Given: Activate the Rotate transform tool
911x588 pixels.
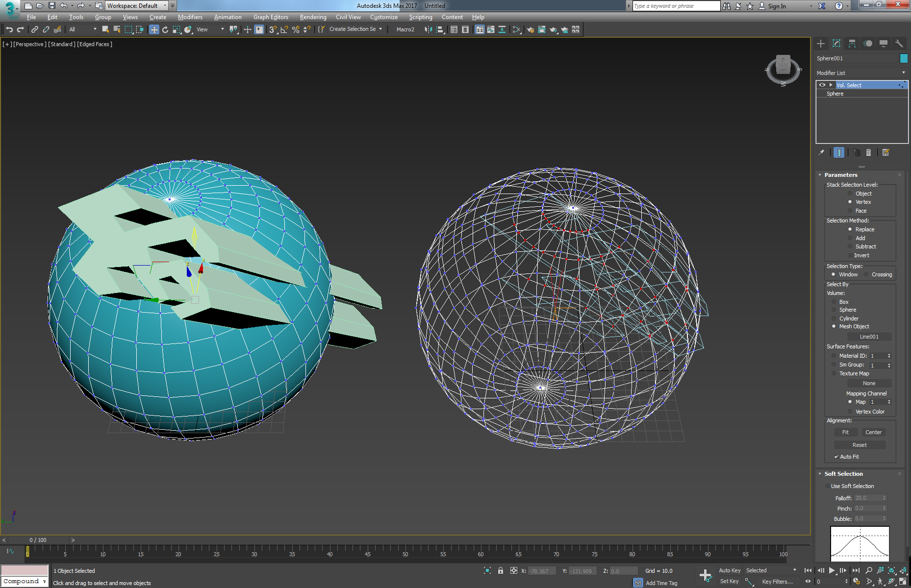Looking at the screenshot, I should click(165, 30).
